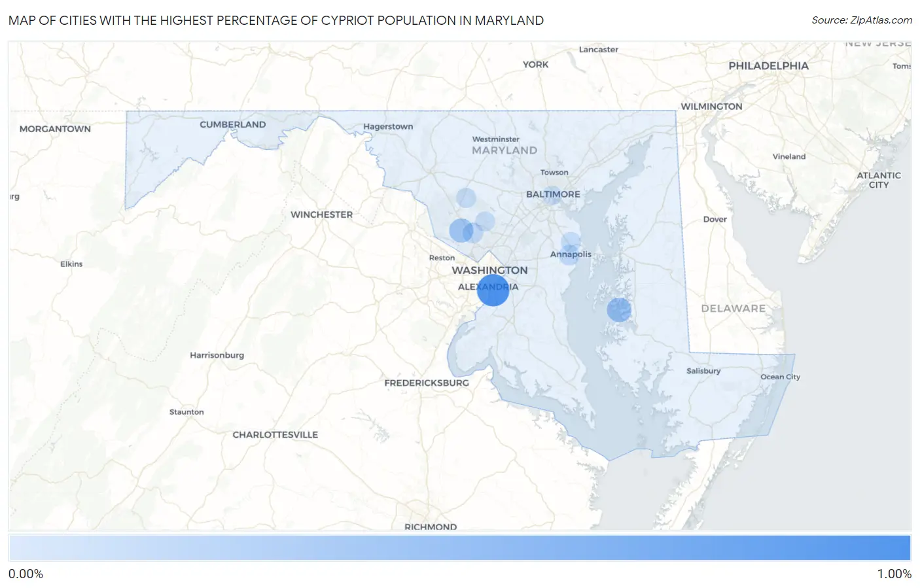
Task: Click the northernmost bubble in the cluster northwest of Washington
Action: point(466,198)
